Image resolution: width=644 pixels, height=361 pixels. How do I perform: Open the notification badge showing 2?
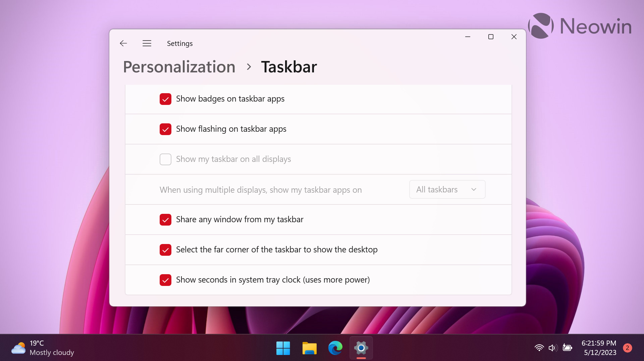point(627,348)
